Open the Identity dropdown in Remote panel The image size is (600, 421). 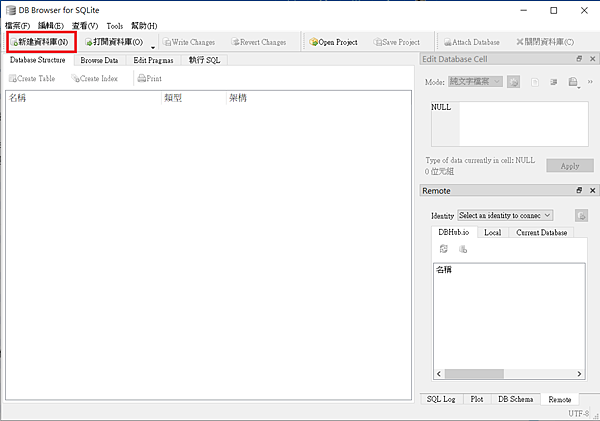pos(505,215)
